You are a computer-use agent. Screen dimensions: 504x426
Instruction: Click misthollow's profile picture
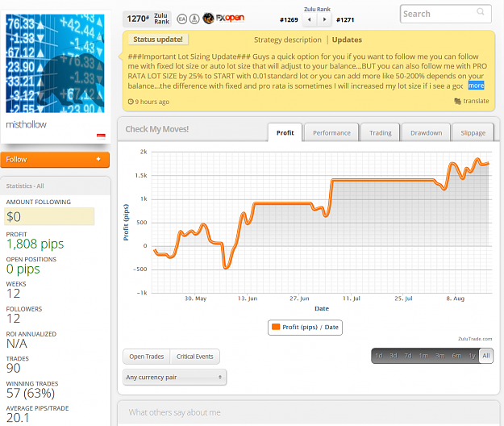[56, 64]
